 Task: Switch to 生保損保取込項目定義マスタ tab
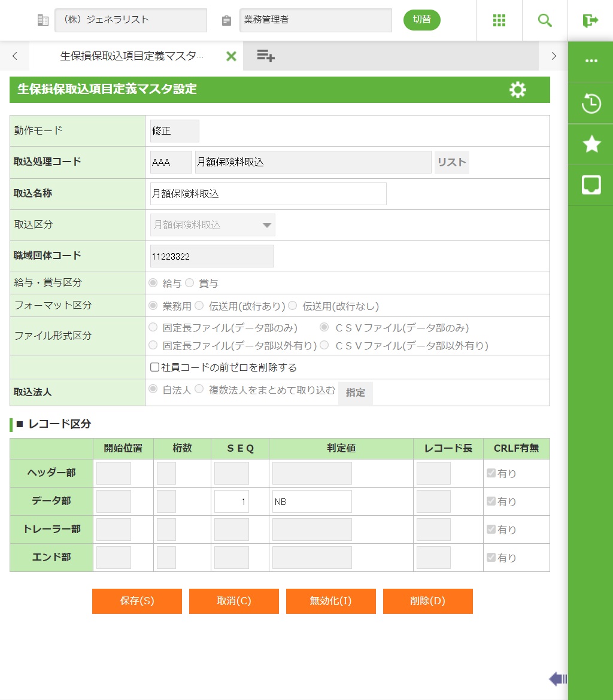[x=132, y=56]
